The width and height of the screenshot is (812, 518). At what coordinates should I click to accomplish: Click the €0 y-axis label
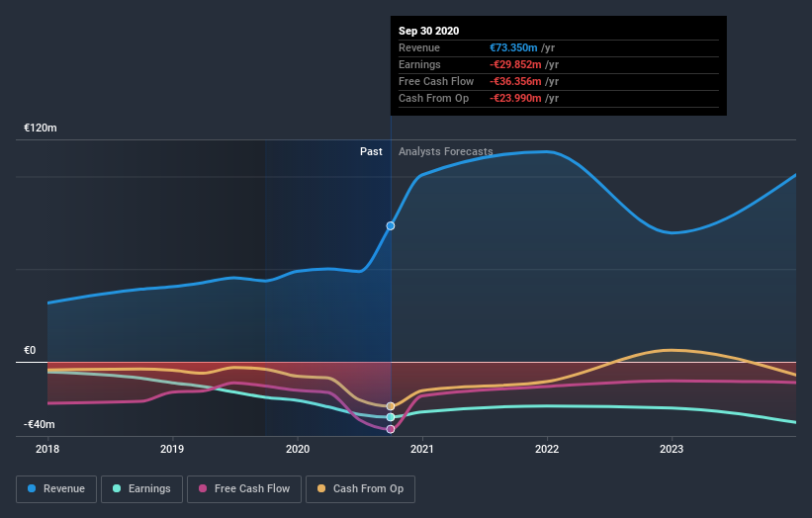click(30, 350)
